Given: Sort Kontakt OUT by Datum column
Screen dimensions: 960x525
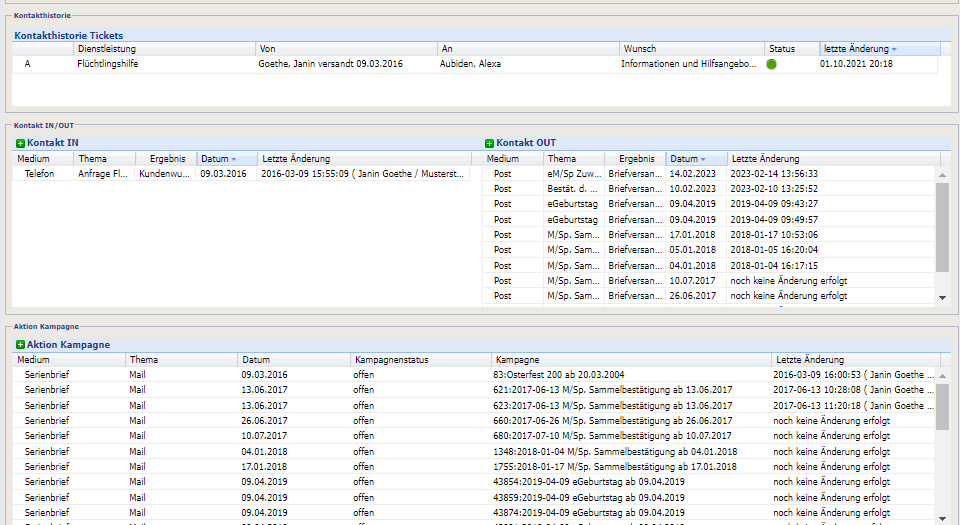Looking at the screenshot, I should (x=696, y=158).
